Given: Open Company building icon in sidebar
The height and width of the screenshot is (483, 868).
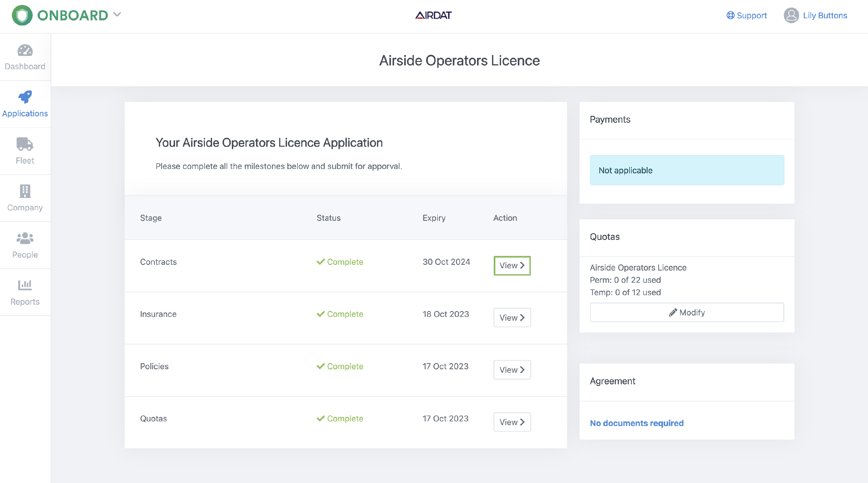Looking at the screenshot, I should (25, 191).
